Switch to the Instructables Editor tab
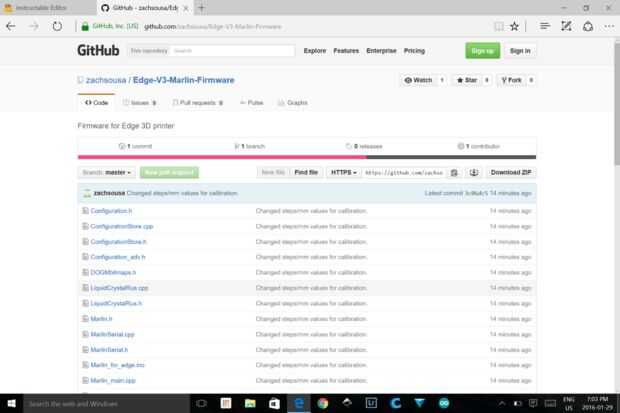Screen dimensions: 620x413 coord(42,8)
